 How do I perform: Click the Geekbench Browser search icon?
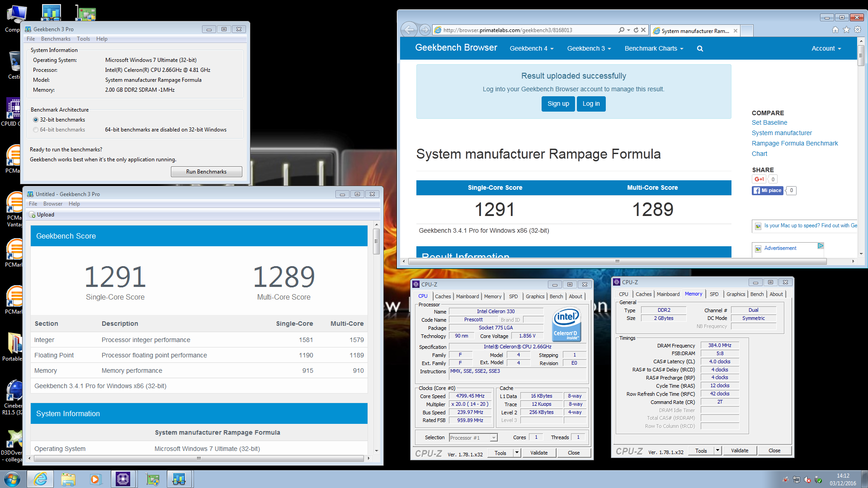coord(700,48)
